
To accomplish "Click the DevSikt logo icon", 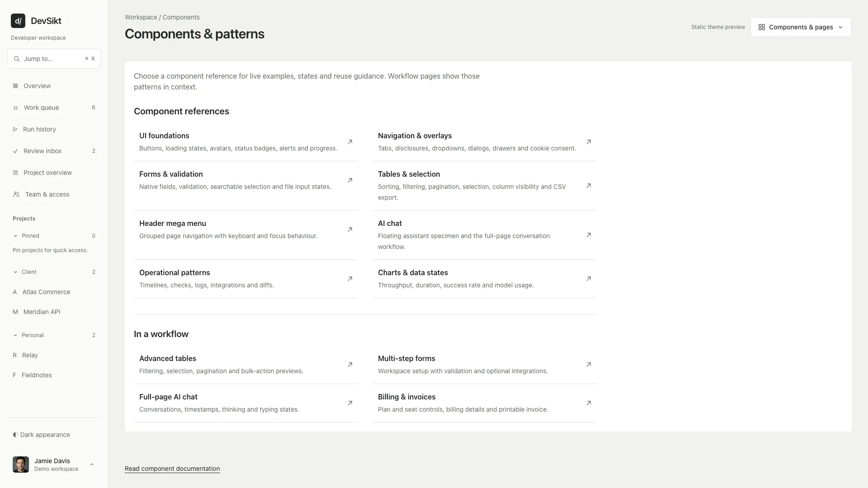I will click(x=18, y=21).
